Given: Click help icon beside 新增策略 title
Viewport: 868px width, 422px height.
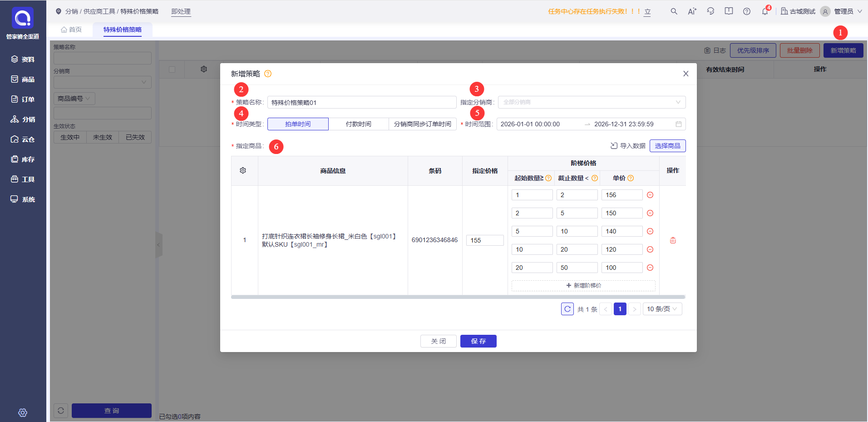Looking at the screenshot, I should click(268, 74).
